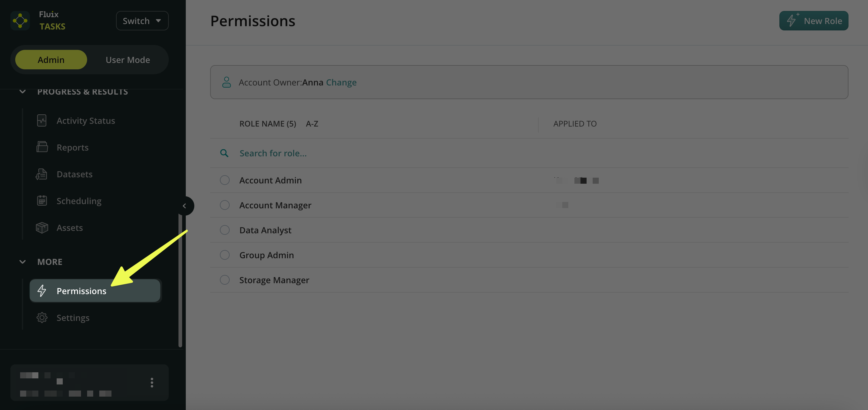This screenshot has width=868, height=410.
Task: Go to Scheduling via the calendar icon
Action: [x=42, y=201]
